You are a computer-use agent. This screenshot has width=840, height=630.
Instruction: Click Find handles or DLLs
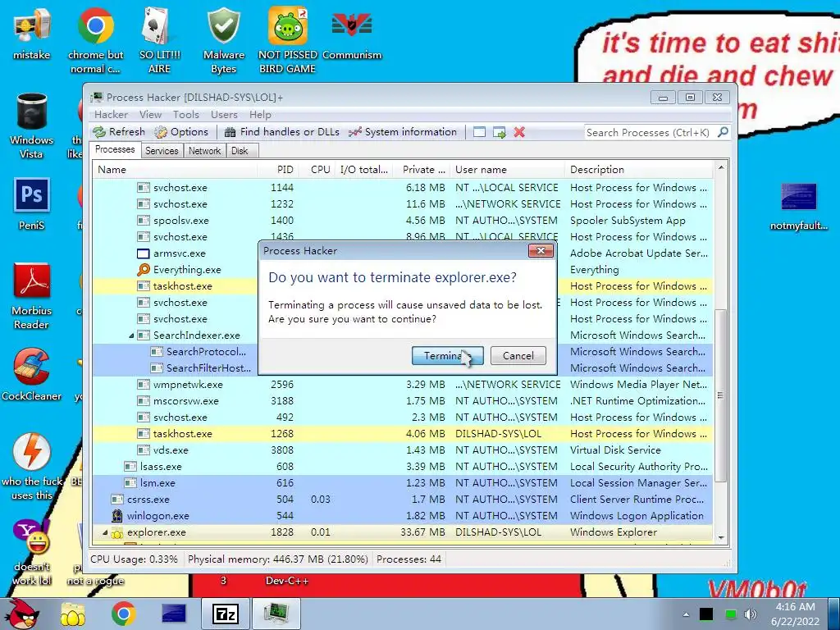[282, 132]
